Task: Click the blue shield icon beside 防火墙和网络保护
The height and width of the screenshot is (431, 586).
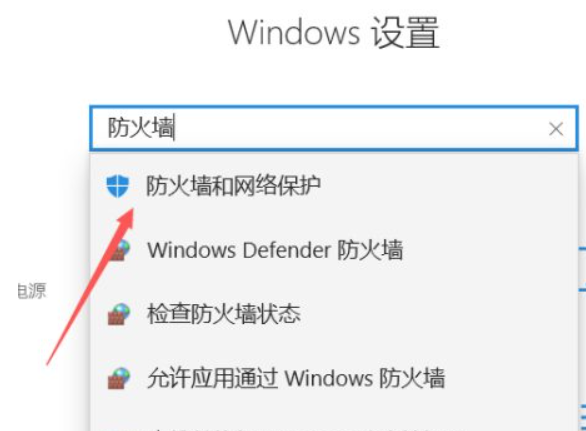Action: click(x=117, y=186)
